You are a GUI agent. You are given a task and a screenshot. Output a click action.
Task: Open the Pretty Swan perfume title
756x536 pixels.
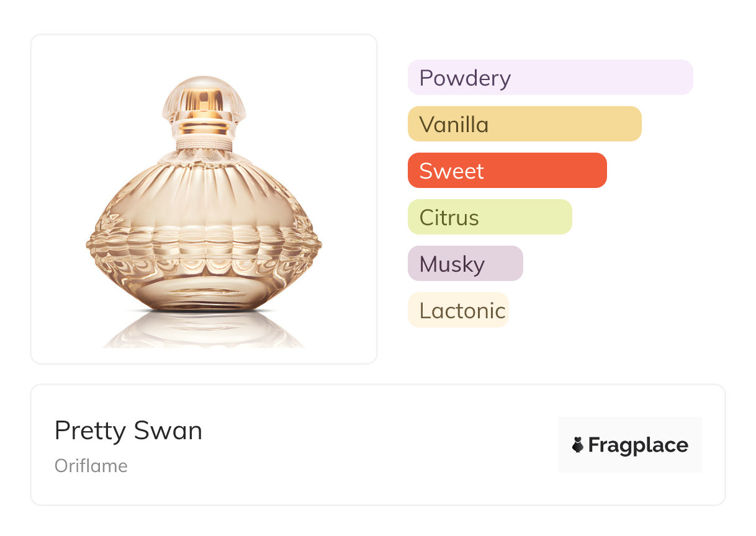point(128,431)
